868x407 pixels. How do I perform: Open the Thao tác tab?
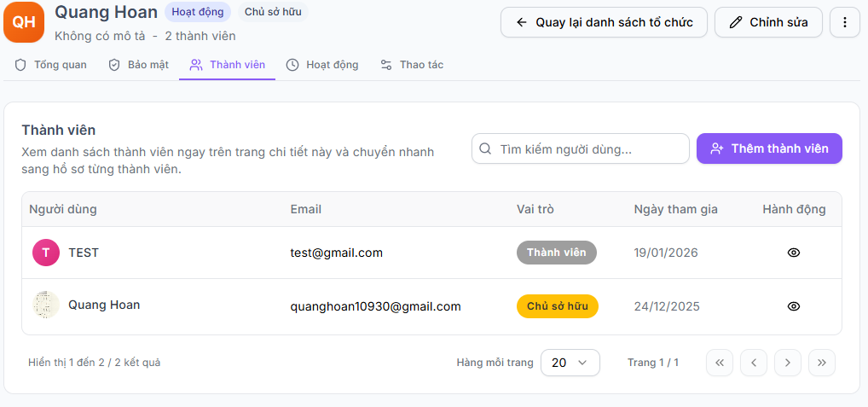click(x=412, y=65)
